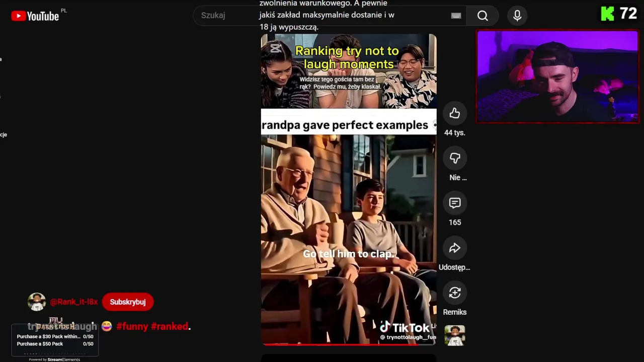Viewport: 644px width, 362px height.
Task: Click the magnifier search button
Action: 482,16
